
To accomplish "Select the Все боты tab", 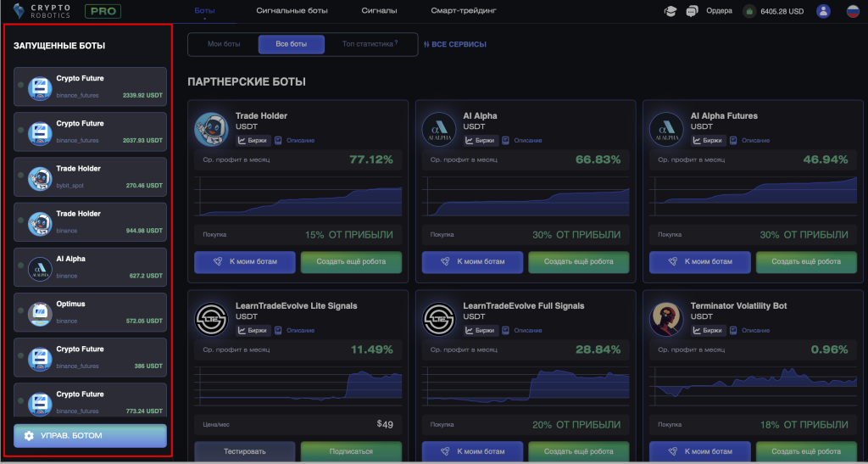I will point(292,44).
